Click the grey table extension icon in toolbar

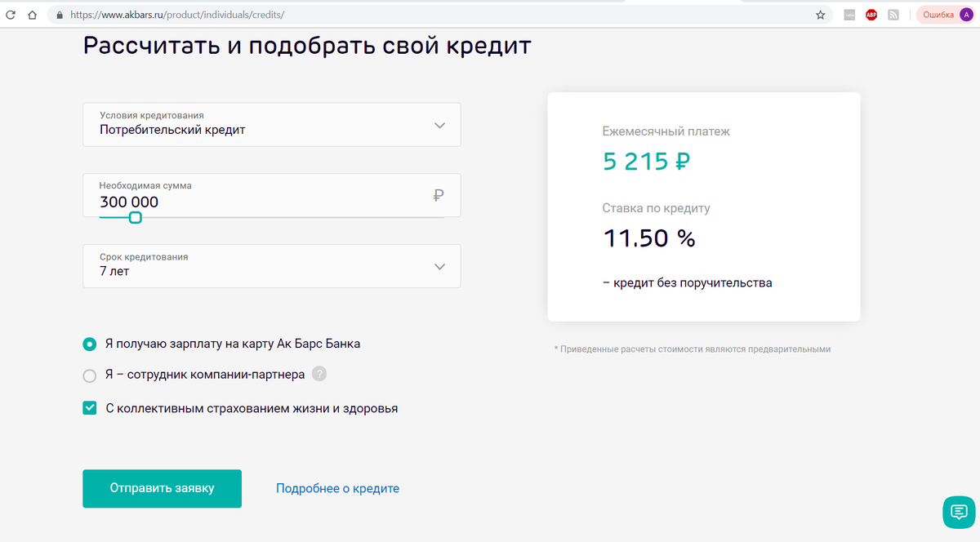point(848,15)
